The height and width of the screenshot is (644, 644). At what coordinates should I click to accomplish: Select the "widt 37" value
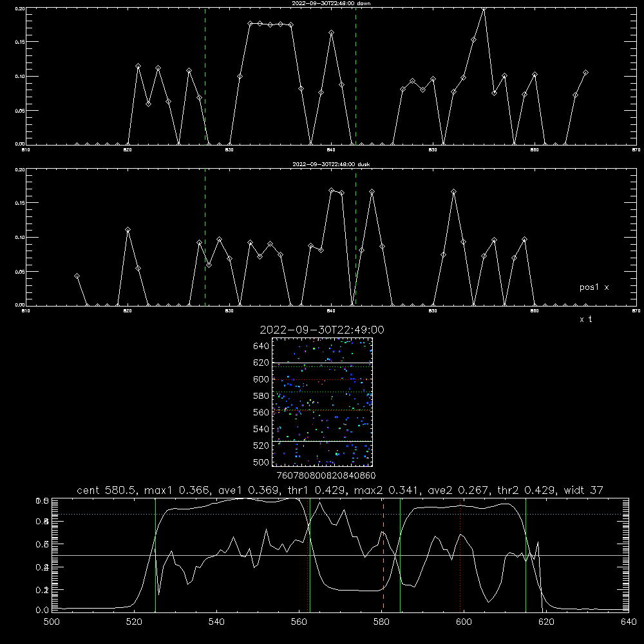click(583, 490)
